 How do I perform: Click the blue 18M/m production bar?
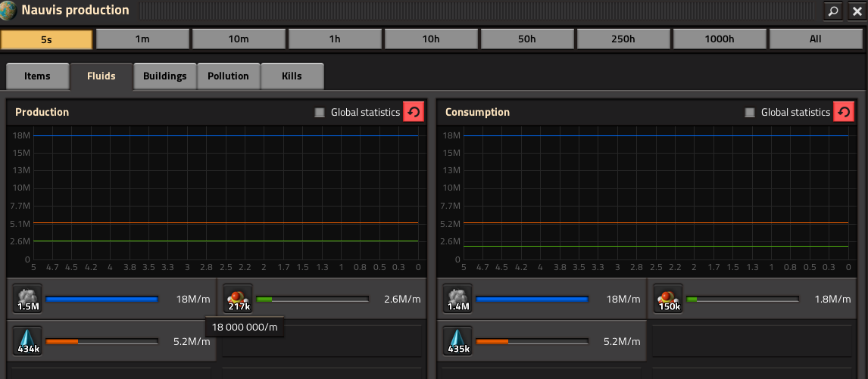(x=101, y=299)
